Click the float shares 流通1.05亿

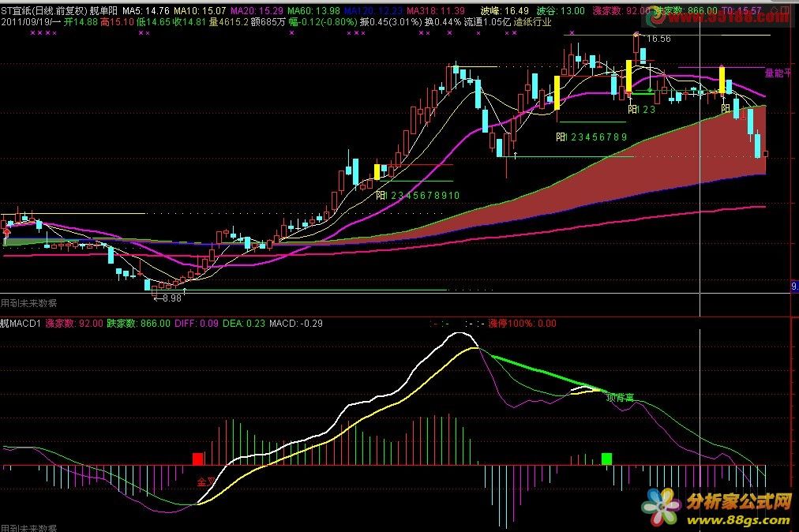point(487,22)
